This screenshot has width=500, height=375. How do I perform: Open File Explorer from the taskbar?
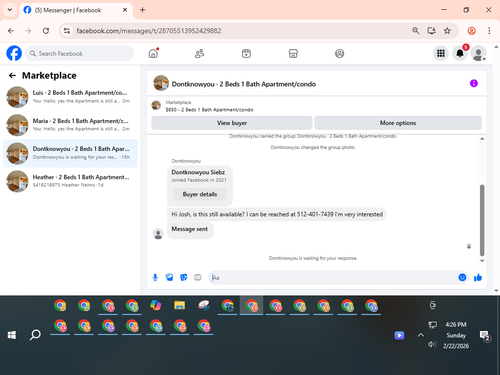pyautogui.click(x=179, y=305)
